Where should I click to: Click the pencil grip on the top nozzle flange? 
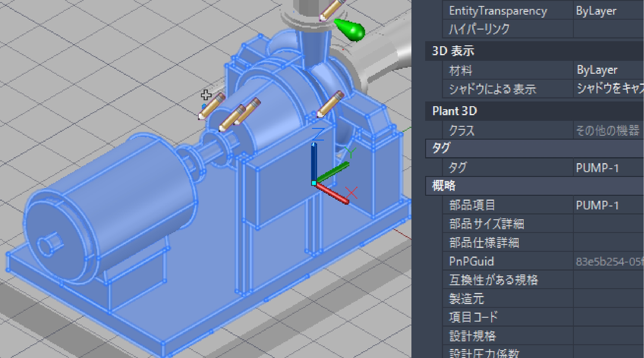click(x=331, y=10)
